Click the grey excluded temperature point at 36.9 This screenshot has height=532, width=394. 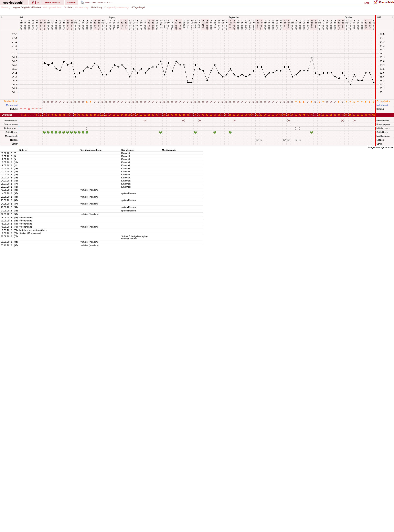(x=312, y=58)
